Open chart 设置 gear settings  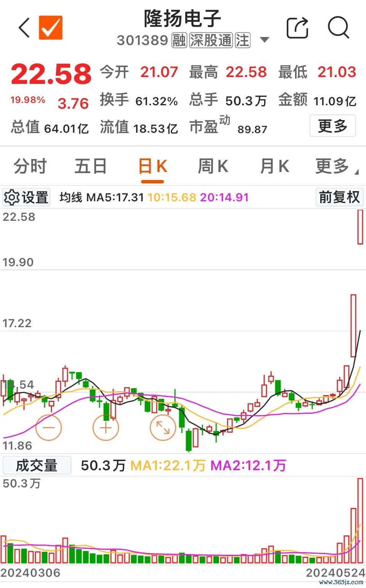(26, 197)
